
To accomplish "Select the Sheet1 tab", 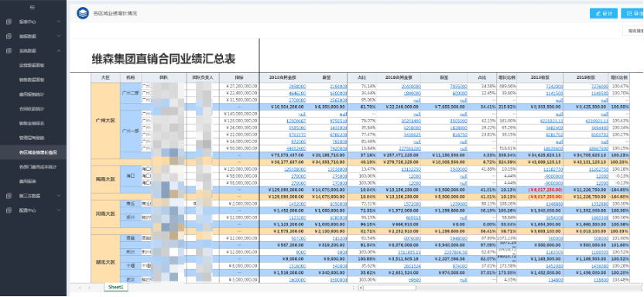I will pos(116,287).
